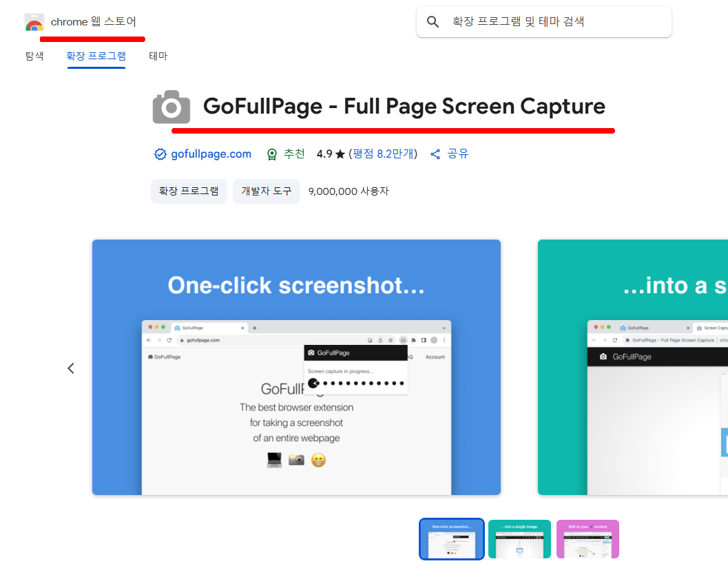The width and height of the screenshot is (728, 579).
Task: Click the 추천 label text
Action: tap(294, 154)
